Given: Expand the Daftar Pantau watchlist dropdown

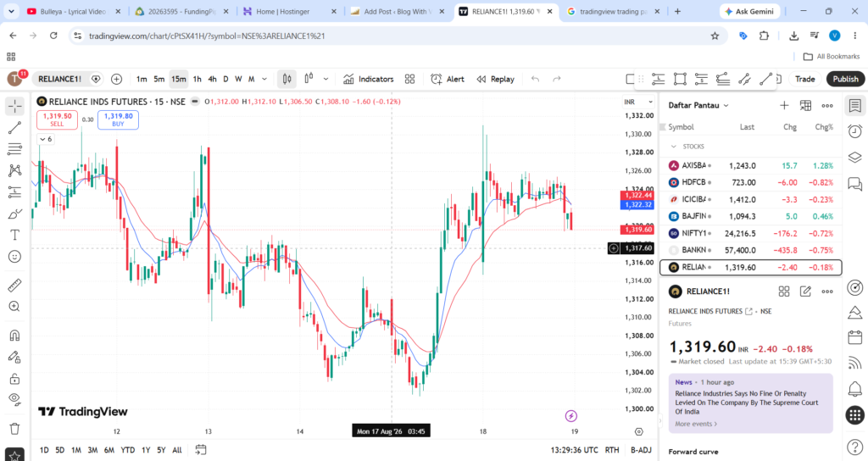Looking at the screenshot, I should coord(698,105).
